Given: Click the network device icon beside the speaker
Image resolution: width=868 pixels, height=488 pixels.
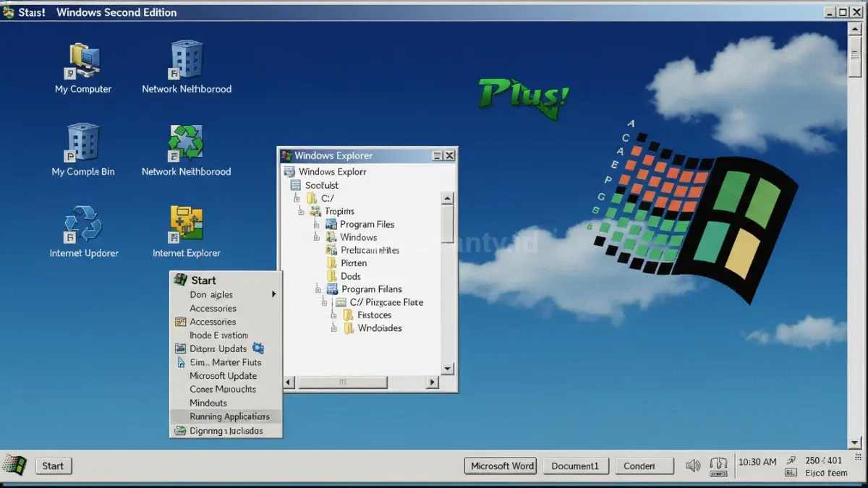Looking at the screenshot, I should tap(718, 466).
